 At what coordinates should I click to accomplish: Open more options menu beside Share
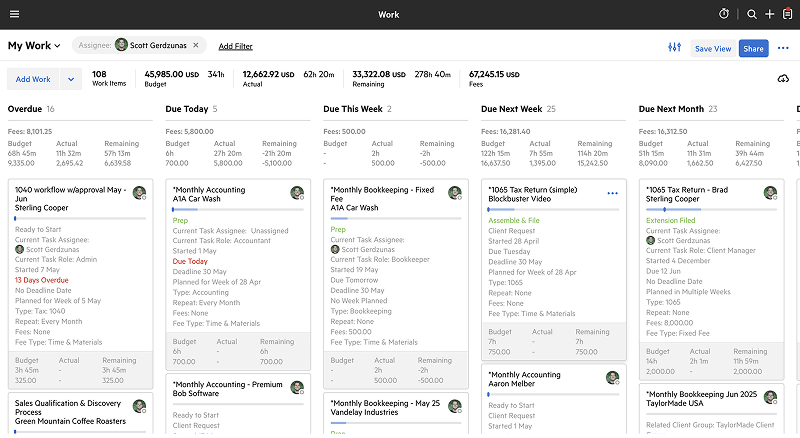click(x=782, y=48)
